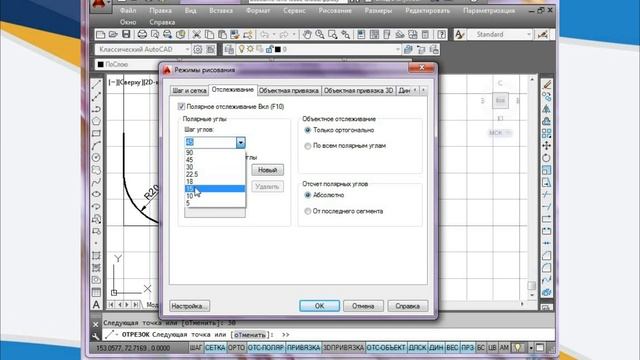Screen dimensions: 640x360
Task: Select the Multiline Text (A) tool
Action: pyautogui.click(x=96, y=304)
